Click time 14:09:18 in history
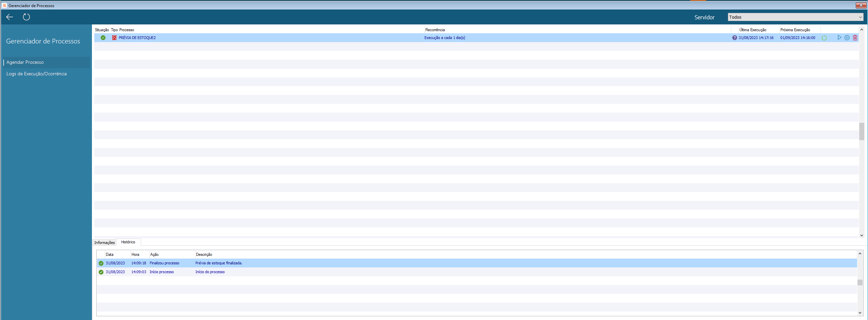Image resolution: width=868 pixels, height=320 pixels. [139, 263]
